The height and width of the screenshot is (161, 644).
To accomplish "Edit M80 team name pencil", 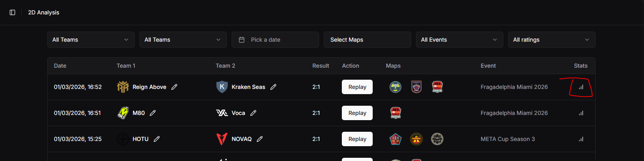I will coord(153,113).
